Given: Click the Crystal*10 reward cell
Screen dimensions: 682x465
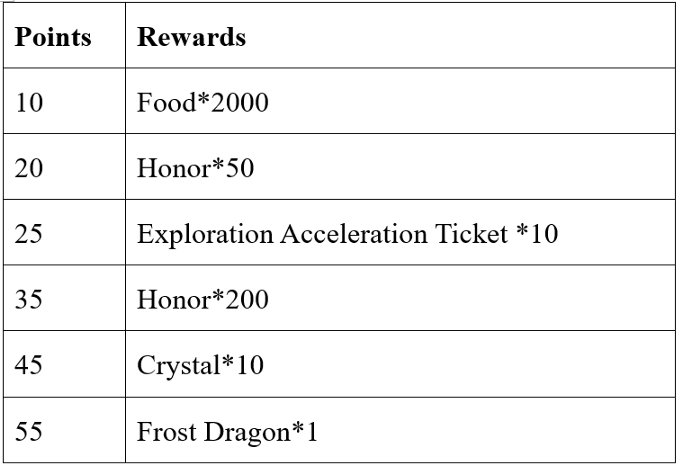Looking at the screenshot, I should tap(200, 366).
